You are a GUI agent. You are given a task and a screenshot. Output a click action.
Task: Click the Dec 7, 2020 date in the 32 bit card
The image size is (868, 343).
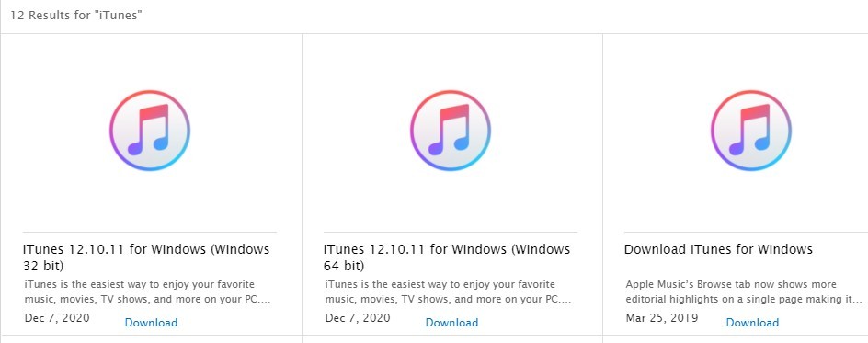pos(57,318)
